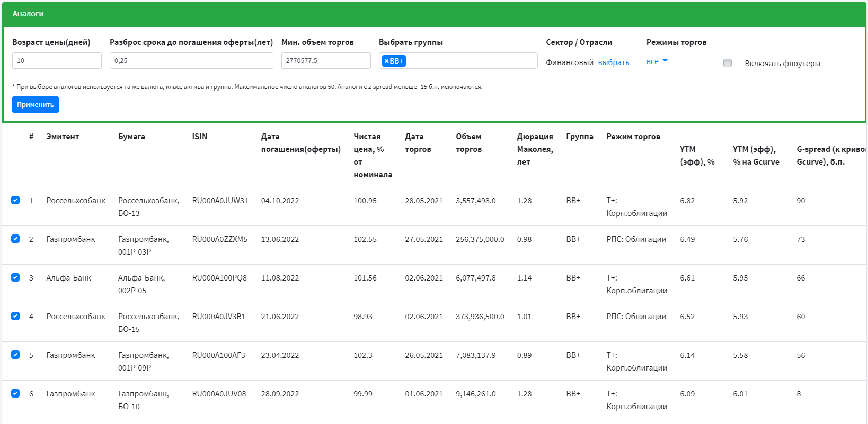This screenshot has width=868, height=424.
Task: Click the 'Бумага' column header
Action: click(131, 137)
